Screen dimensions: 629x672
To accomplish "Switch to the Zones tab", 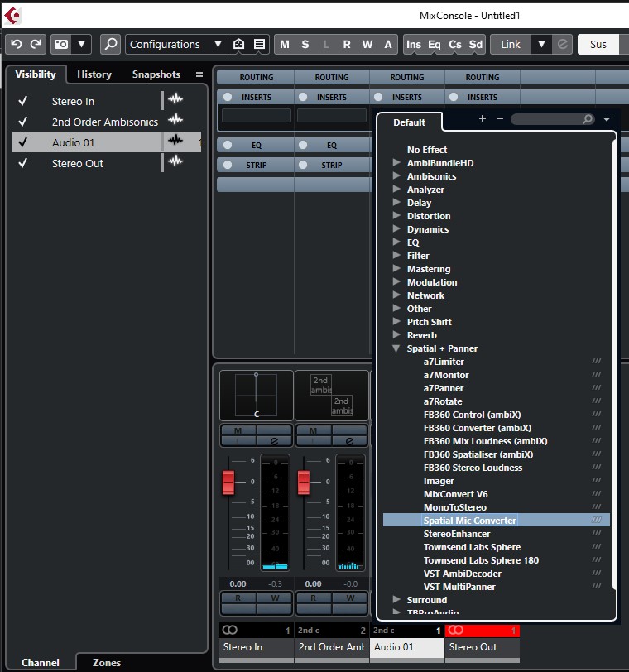I will pyautogui.click(x=107, y=663).
